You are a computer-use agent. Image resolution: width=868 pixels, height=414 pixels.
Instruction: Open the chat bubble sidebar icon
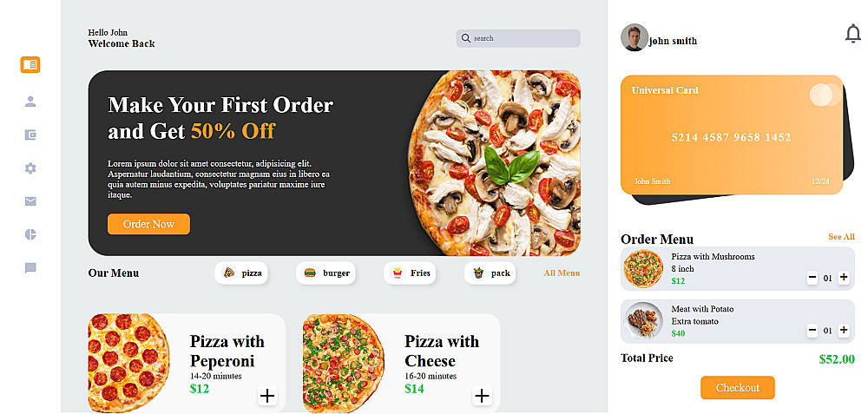[30, 268]
